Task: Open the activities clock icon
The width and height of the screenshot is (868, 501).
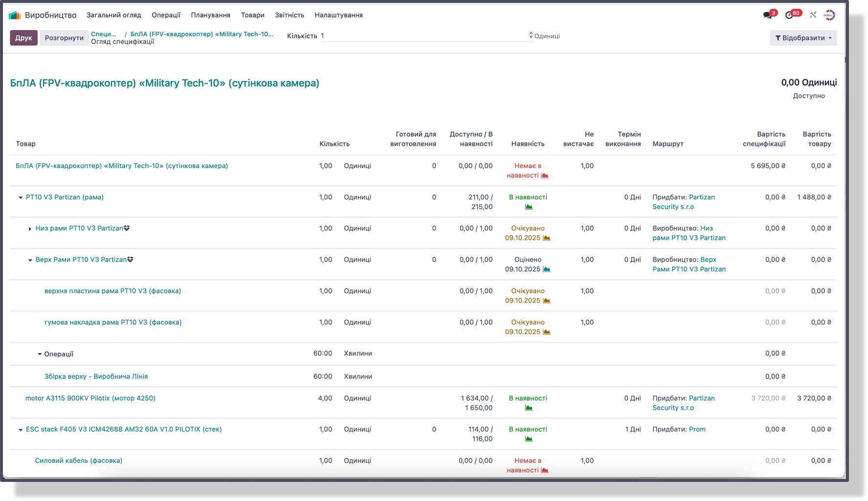Action: pos(789,15)
